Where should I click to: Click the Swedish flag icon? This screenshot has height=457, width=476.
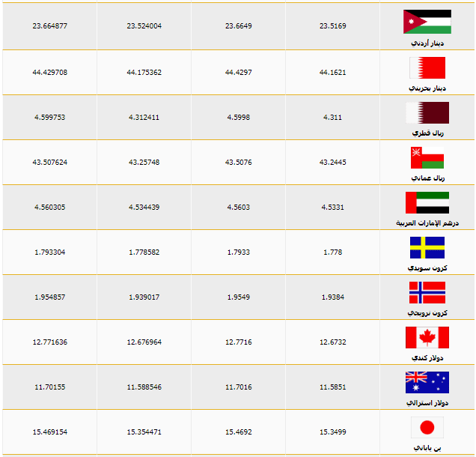coord(427,247)
